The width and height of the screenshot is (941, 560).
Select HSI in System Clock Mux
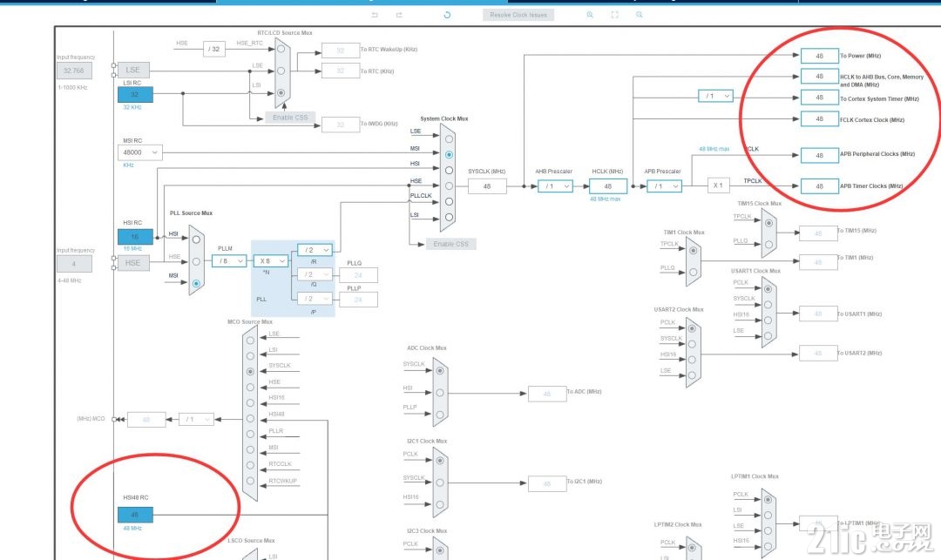pos(449,171)
